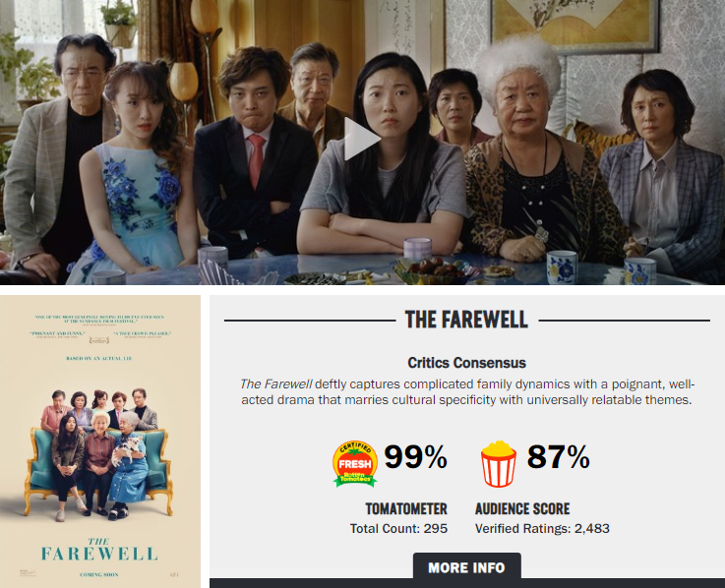725x588 pixels.
Task: Click the 87% audience score
Action: click(x=558, y=456)
